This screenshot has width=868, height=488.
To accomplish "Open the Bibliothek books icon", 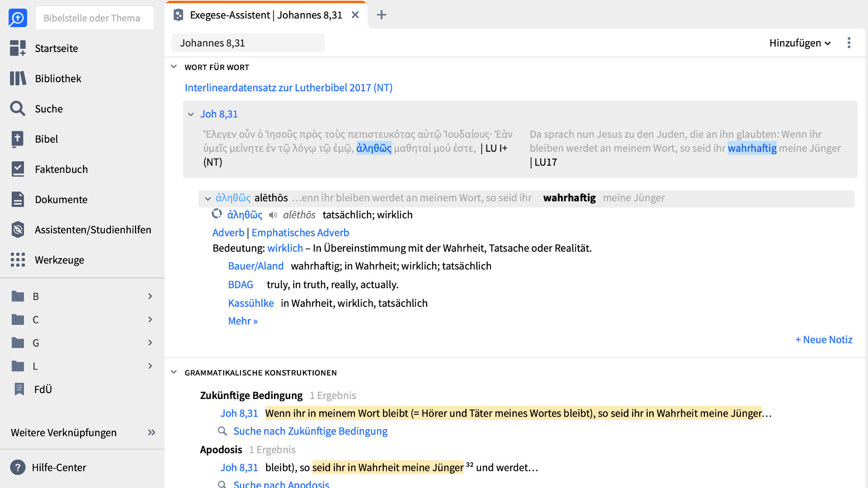I will tap(18, 78).
